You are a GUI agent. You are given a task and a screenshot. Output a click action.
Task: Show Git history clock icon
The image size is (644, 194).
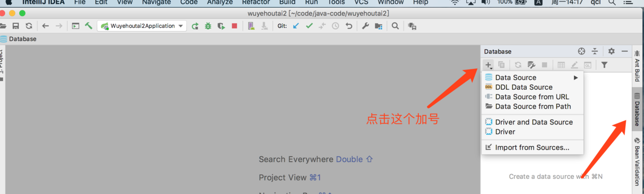point(336,26)
